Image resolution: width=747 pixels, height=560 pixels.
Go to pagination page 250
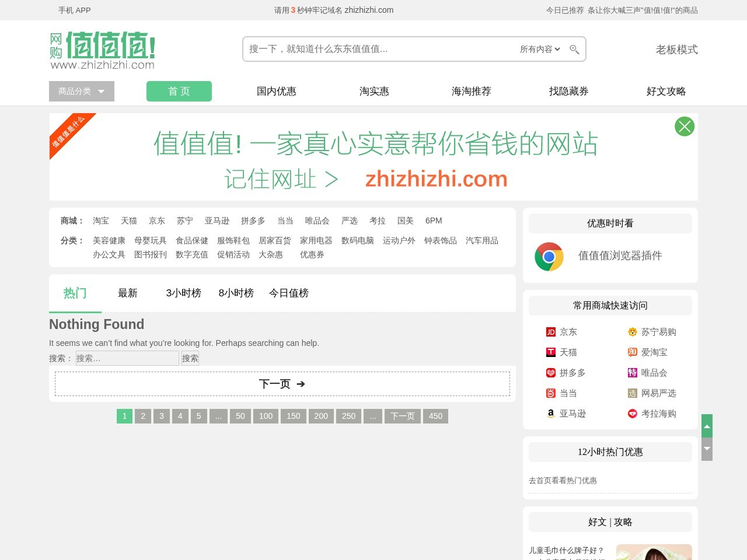click(349, 416)
